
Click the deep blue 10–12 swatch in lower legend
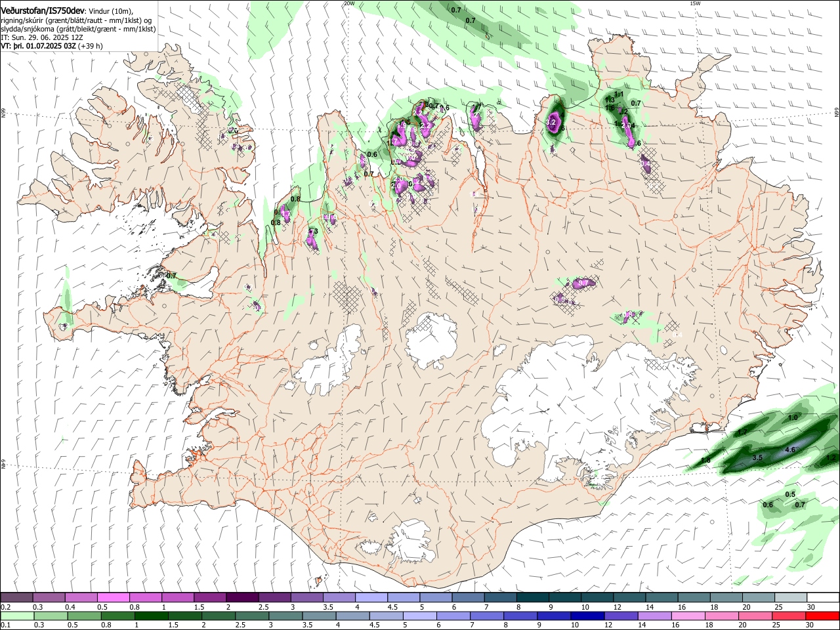[x=587, y=616]
